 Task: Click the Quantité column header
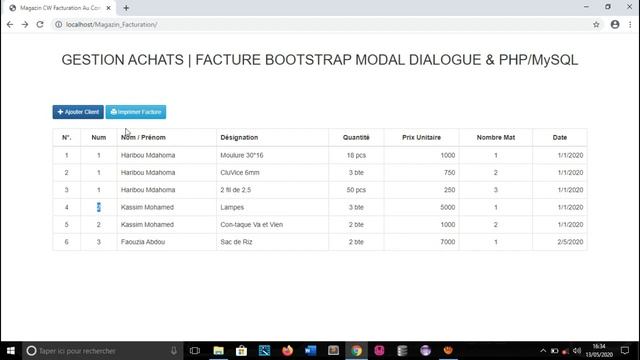[x=356, y=138]
